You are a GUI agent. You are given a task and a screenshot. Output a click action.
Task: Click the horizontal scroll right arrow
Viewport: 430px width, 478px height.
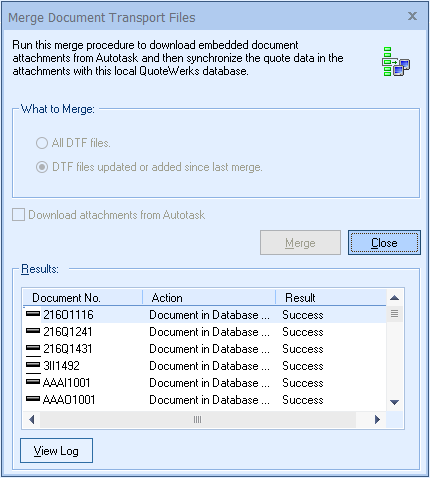click(x=377, y=419)
